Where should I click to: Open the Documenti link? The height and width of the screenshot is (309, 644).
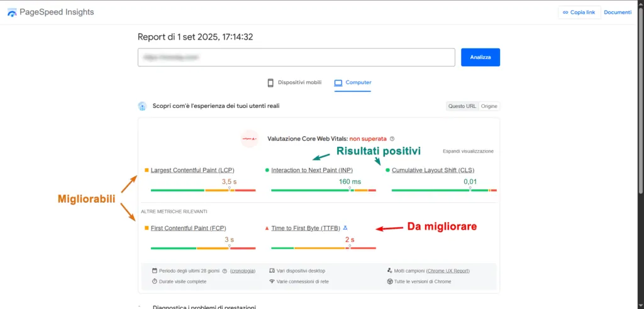coord(618,13)
